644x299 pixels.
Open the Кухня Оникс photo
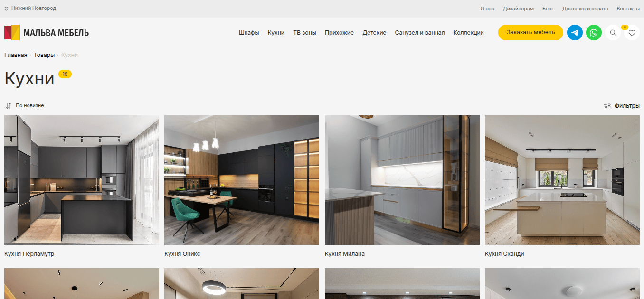[242, 180]
